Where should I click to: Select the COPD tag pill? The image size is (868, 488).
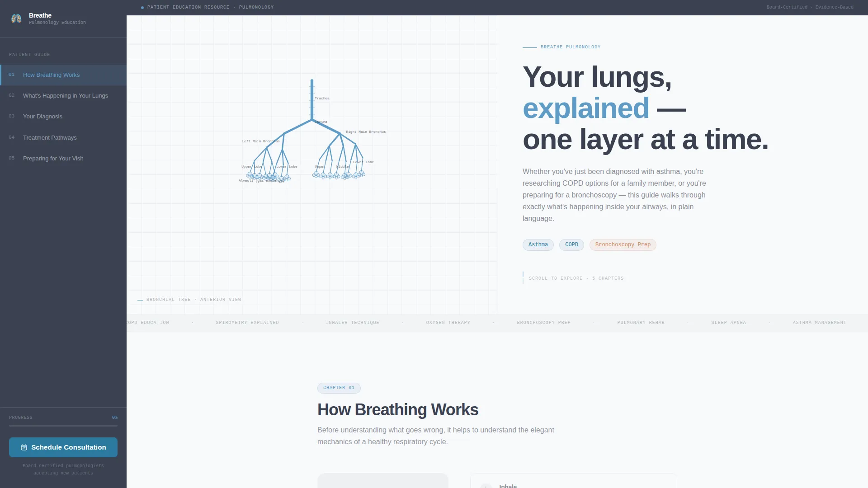point(571,244)
